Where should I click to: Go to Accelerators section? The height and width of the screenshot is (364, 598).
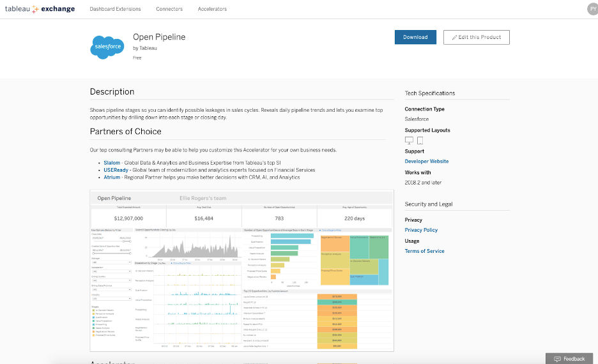[x=212, y=9]
